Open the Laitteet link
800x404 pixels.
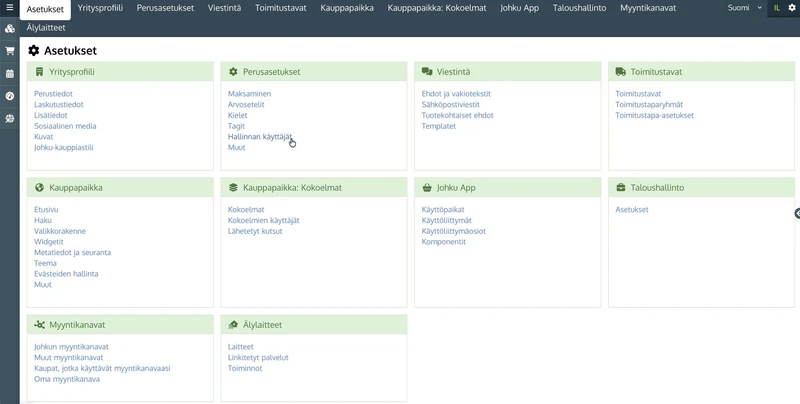pyautogui.click(x=241, y=347)
